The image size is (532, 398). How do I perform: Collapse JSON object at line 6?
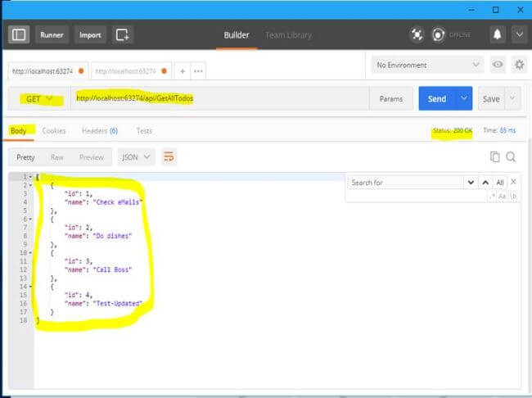click(30, 219)
